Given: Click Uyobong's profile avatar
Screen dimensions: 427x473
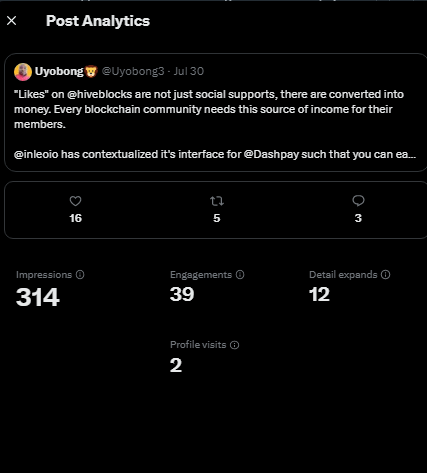Looking at the screenshot, I should click(x=23, y=72).
